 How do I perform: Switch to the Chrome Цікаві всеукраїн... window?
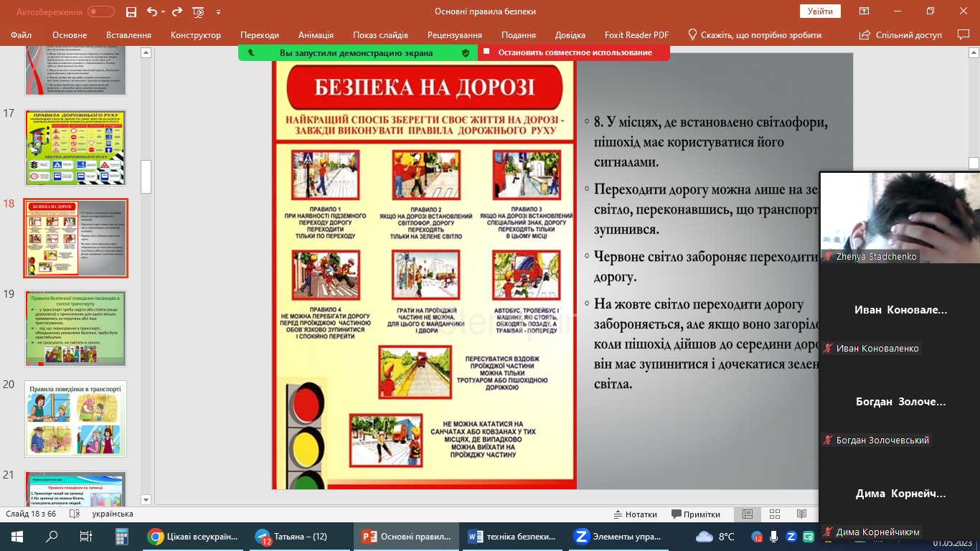(x=192, y=536)
